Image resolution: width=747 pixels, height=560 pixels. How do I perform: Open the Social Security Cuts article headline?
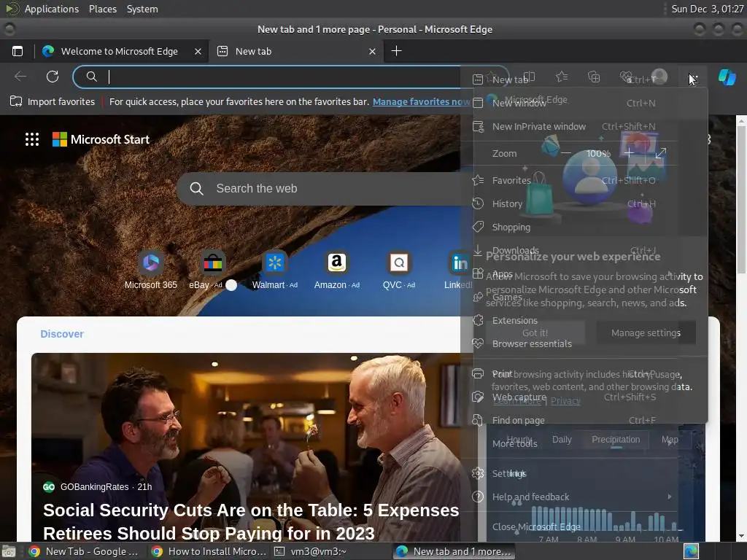point(251,522)
